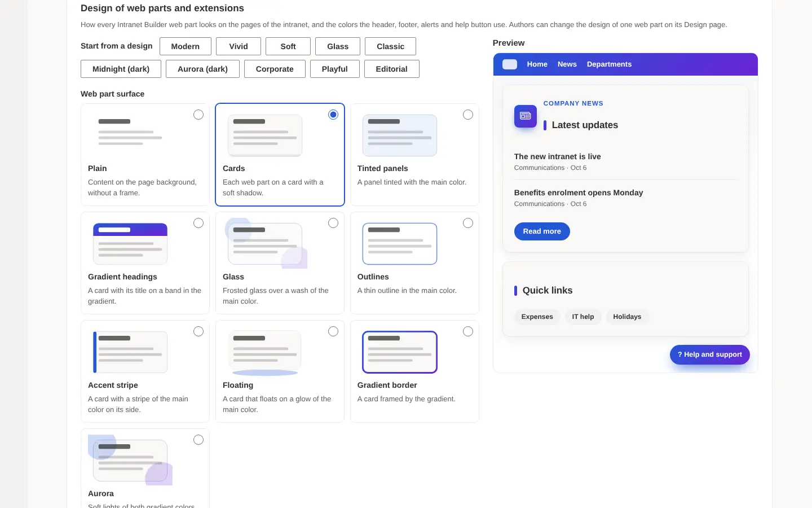The image size is (812, 508).
Task: Start from the Corporate design
Action: pos(275,69)
